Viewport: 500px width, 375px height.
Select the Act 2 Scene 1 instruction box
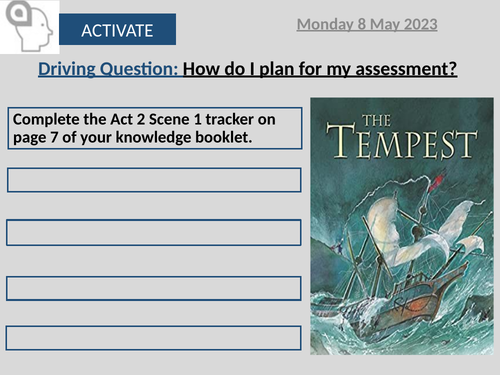click(155, 128)
